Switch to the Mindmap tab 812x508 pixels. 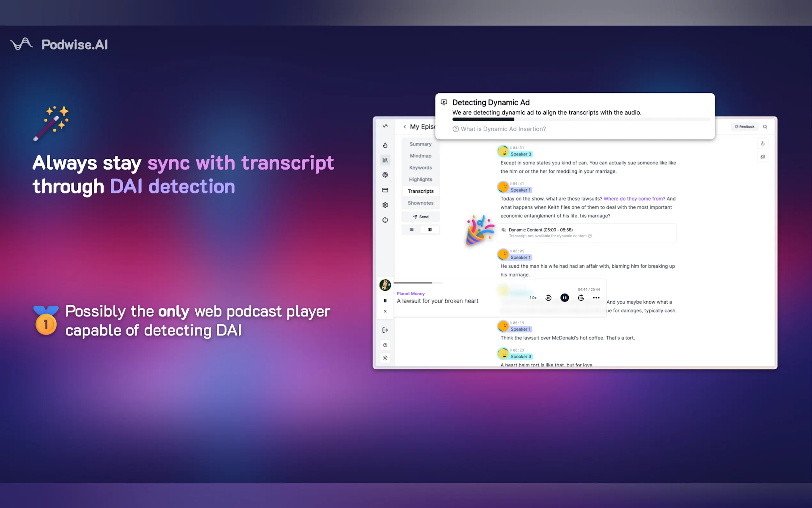(420, 156)
